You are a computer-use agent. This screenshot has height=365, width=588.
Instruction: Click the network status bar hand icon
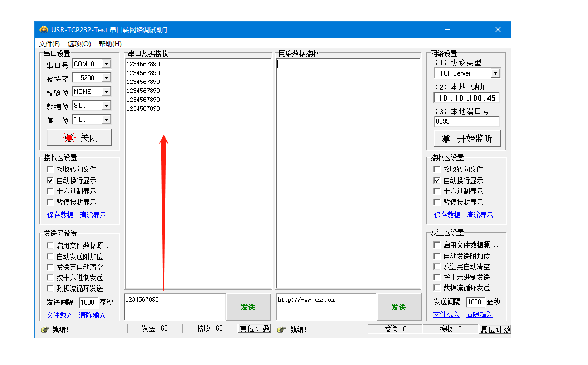pos(281,330)
